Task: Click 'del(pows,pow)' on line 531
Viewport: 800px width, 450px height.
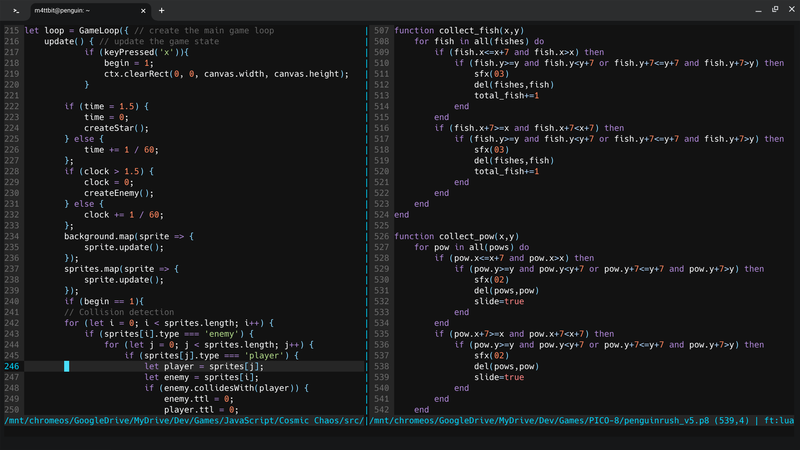Action: (x=507, y=291)
